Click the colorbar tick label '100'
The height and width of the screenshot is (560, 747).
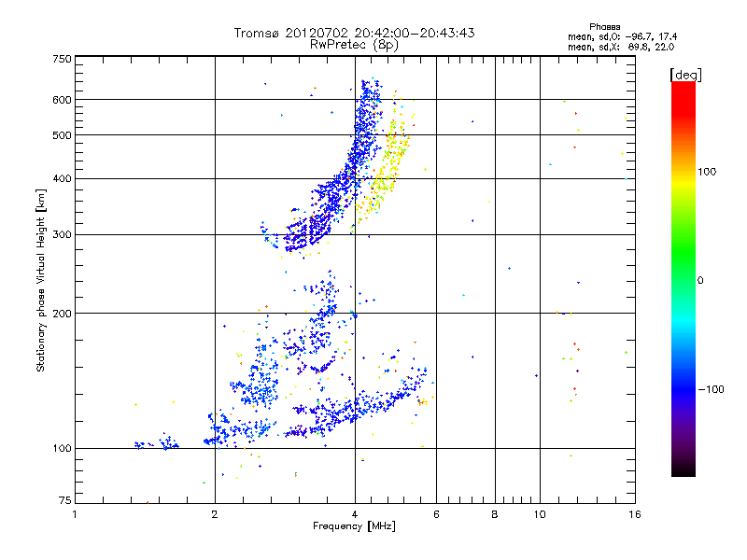[x=707, y=172]
